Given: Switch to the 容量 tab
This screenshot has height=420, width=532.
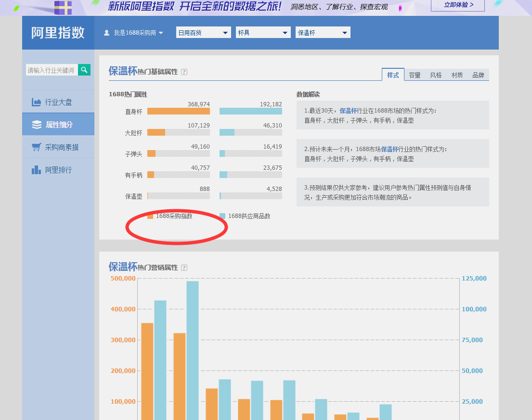Looking at the screenshot, I should click(415, 75).
